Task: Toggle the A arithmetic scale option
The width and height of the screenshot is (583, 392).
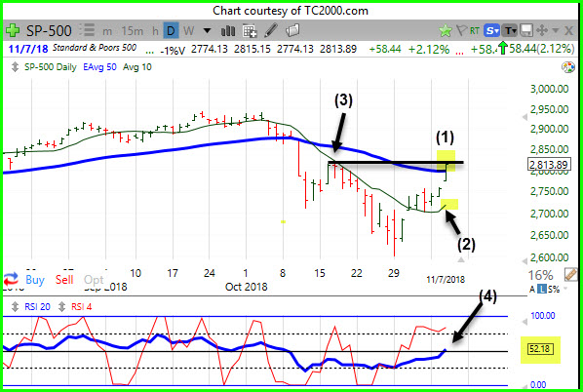Action: pos(532,290)
